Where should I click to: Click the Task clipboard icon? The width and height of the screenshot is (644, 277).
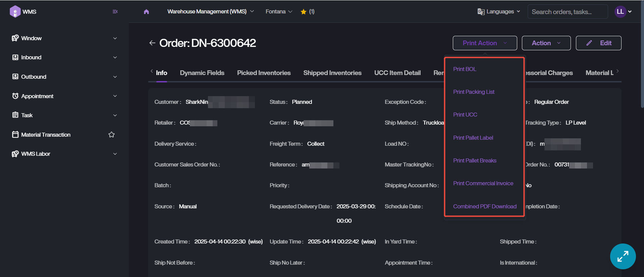15,115
